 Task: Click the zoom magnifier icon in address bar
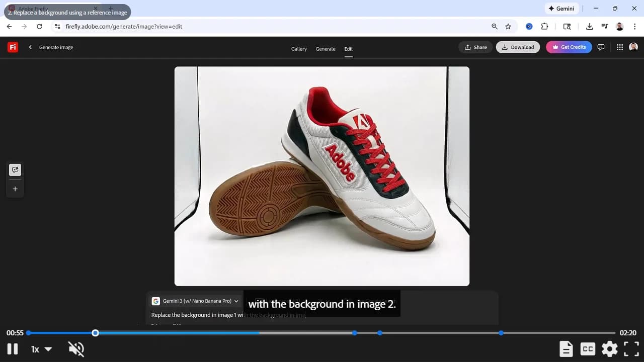(x=495, y=27)
